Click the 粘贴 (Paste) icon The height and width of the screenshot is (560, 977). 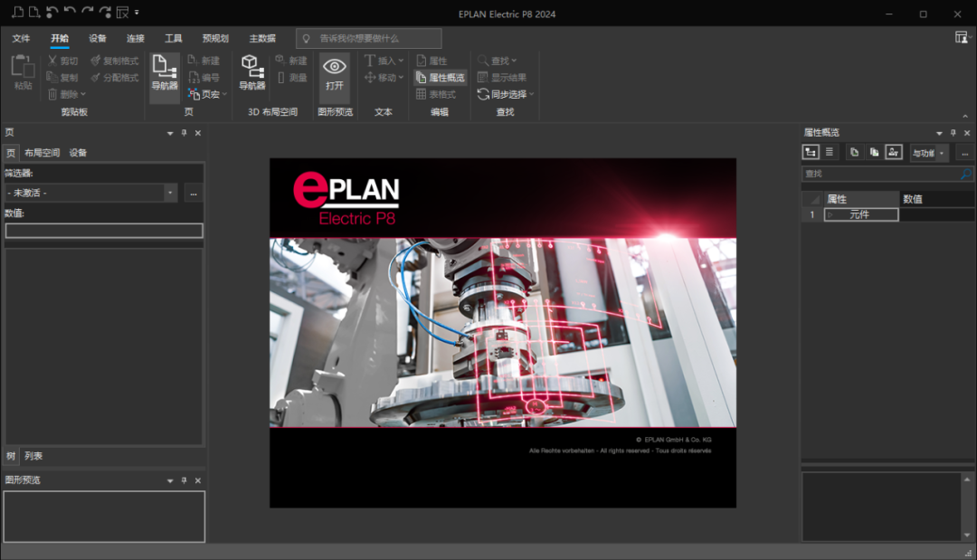pos(23,67)
